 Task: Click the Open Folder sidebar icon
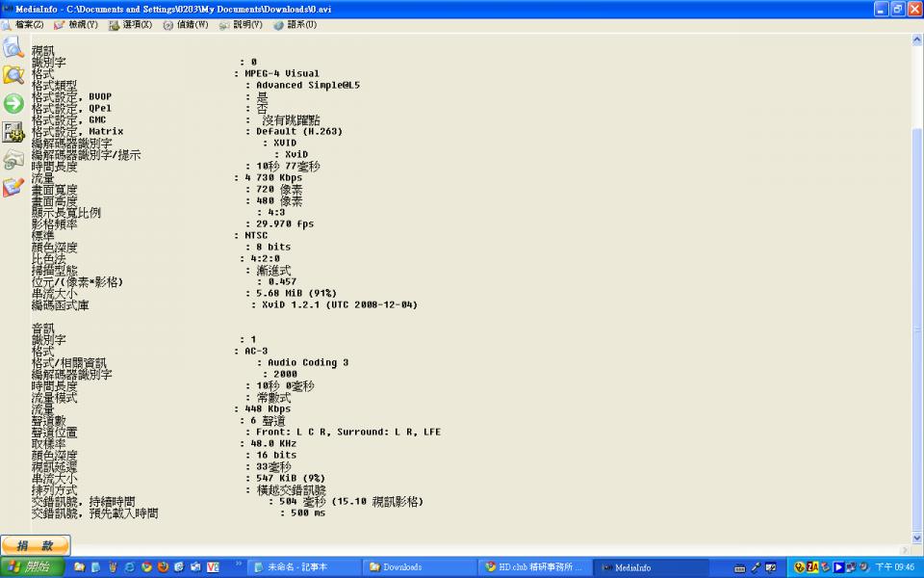tap(13, 75)
